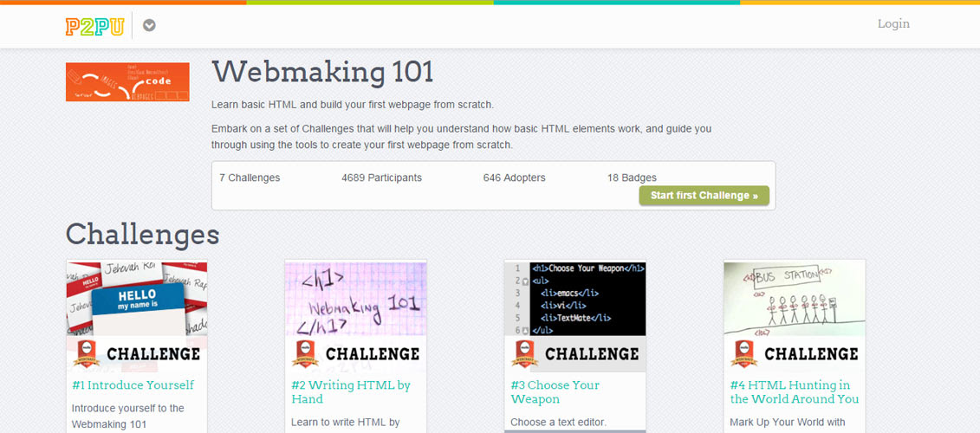The width and height of the screenshot is (980, 433).
Task: Expand the dropdown arrow beside P2PU logo
Action: pos(149,26)
